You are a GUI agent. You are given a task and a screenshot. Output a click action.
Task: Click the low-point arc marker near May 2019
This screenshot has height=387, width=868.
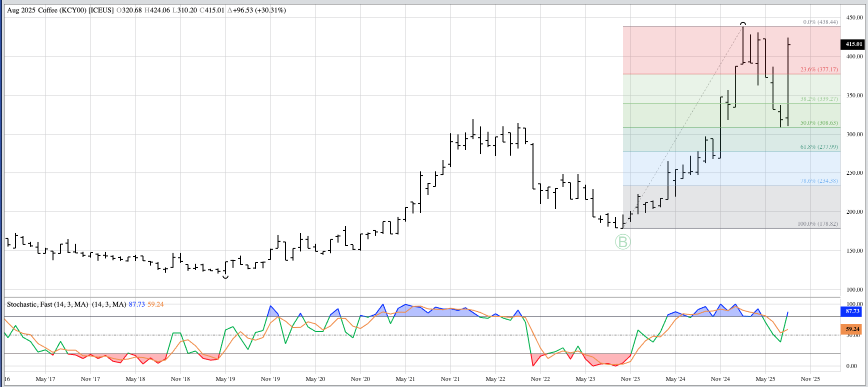click(225, 276)
